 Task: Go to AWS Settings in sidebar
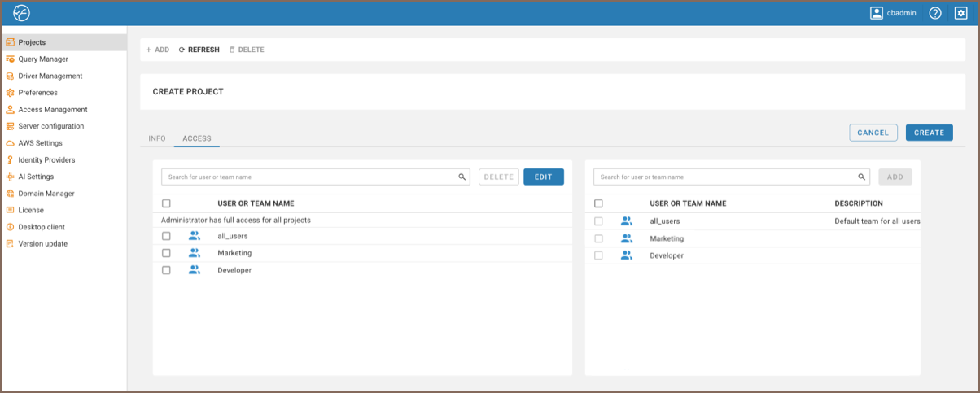click(x=40, y=143)
